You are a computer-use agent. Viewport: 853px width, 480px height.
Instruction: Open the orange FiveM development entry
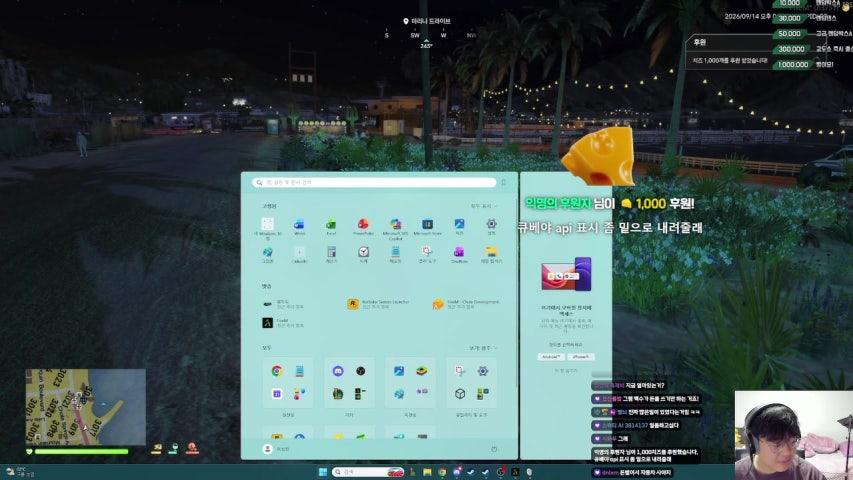[466, 304]
